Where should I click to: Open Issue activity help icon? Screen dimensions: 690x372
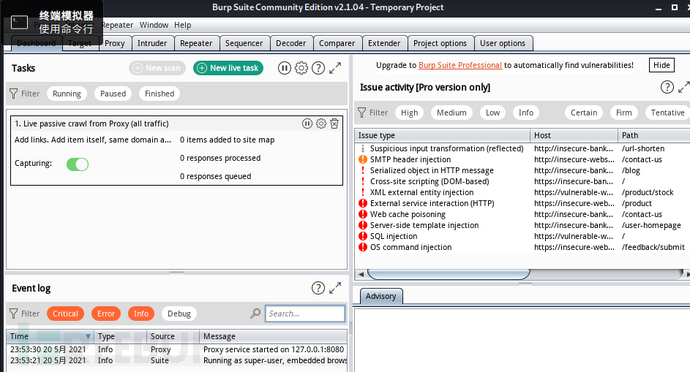point(667,87)
